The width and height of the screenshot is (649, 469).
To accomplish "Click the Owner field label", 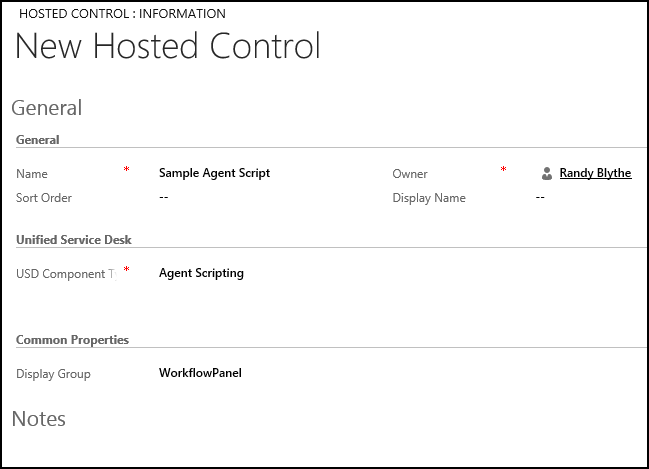I will tap(410, 174).
